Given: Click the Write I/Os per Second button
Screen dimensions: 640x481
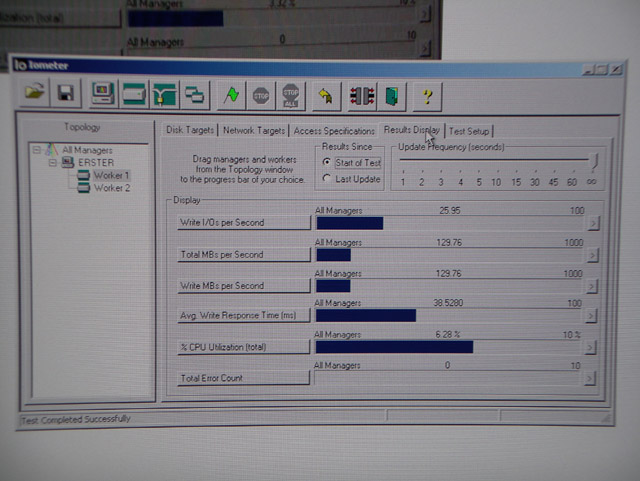Looking at the screenshot, I should 244,223.
